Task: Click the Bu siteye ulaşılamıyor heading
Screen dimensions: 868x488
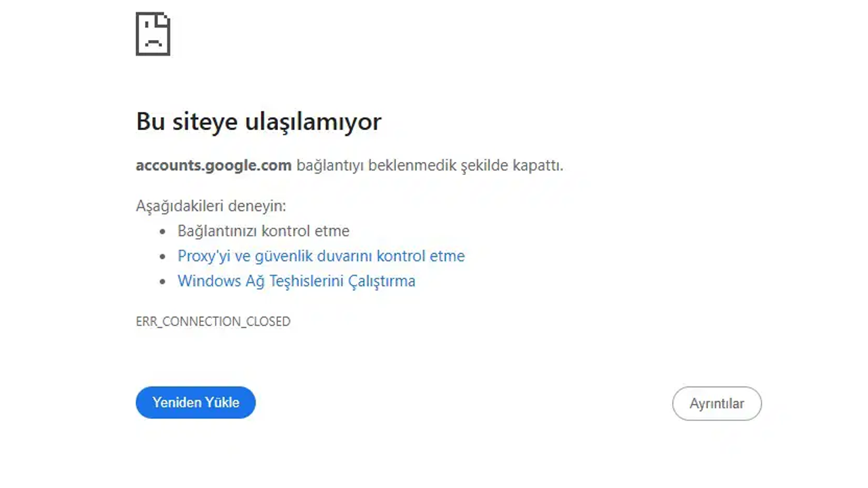Action: pyautogui.click(x=258, y=122)
